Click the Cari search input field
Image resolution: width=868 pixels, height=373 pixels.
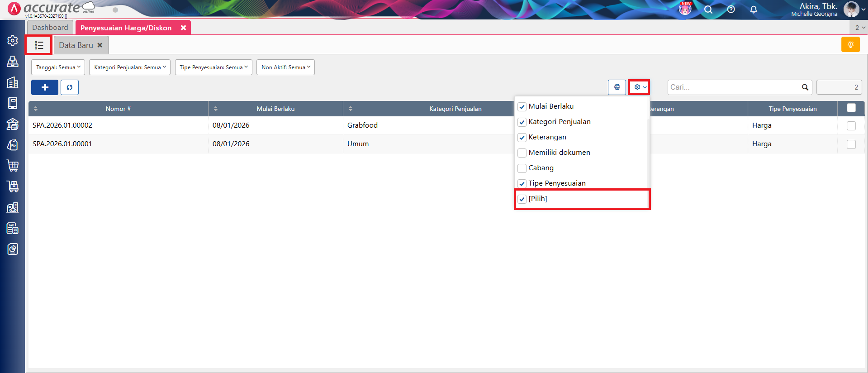click(734, 87)
